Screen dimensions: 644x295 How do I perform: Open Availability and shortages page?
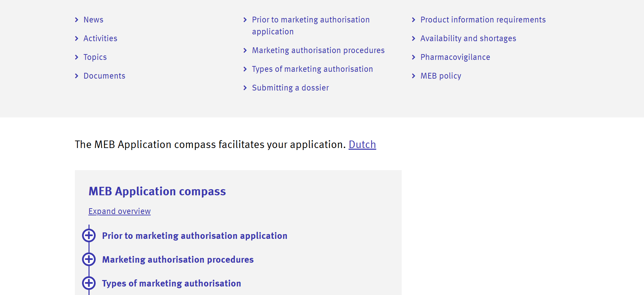pyautogui.click(x=468, y=38)
